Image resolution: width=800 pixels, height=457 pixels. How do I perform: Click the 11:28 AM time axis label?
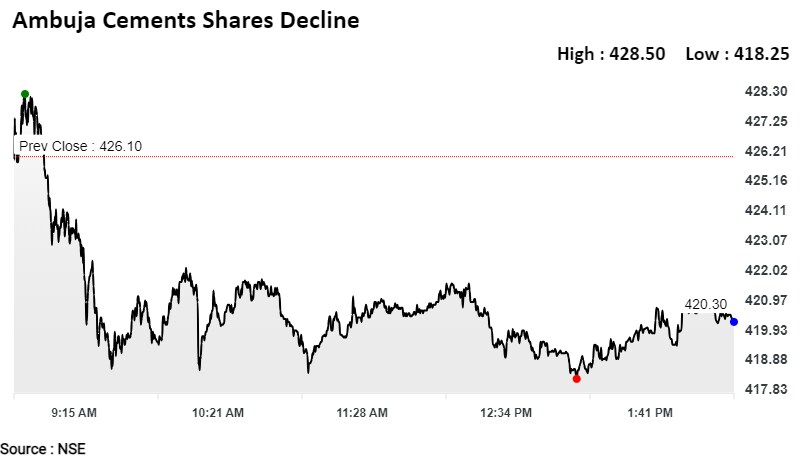pos(358,412)
